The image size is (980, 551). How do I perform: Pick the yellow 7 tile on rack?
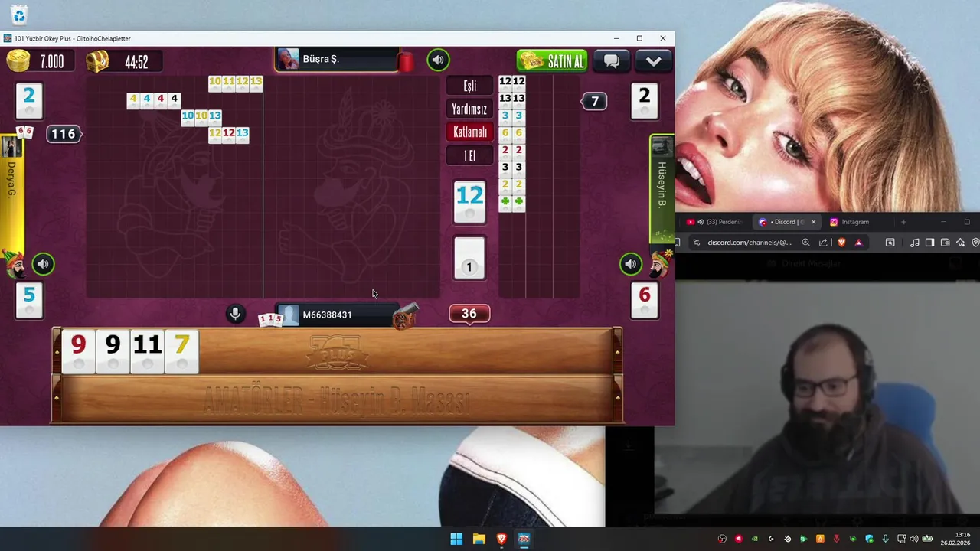tap(181, 352)
